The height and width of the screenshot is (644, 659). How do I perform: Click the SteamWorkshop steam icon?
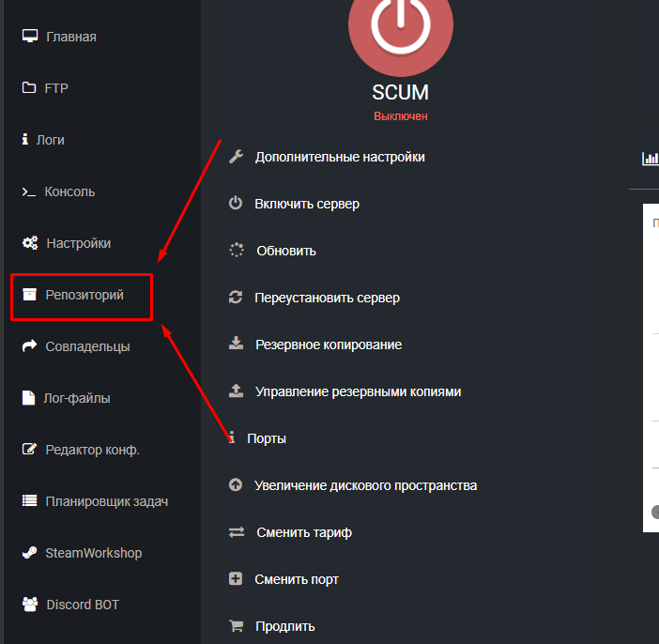tap(29, 552)
